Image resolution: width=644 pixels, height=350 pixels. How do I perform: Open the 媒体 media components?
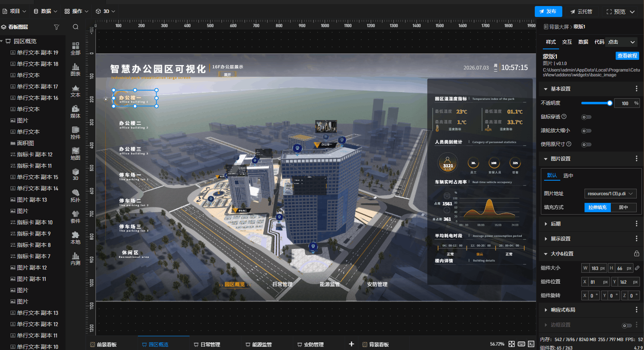click(x=75, y=112)
